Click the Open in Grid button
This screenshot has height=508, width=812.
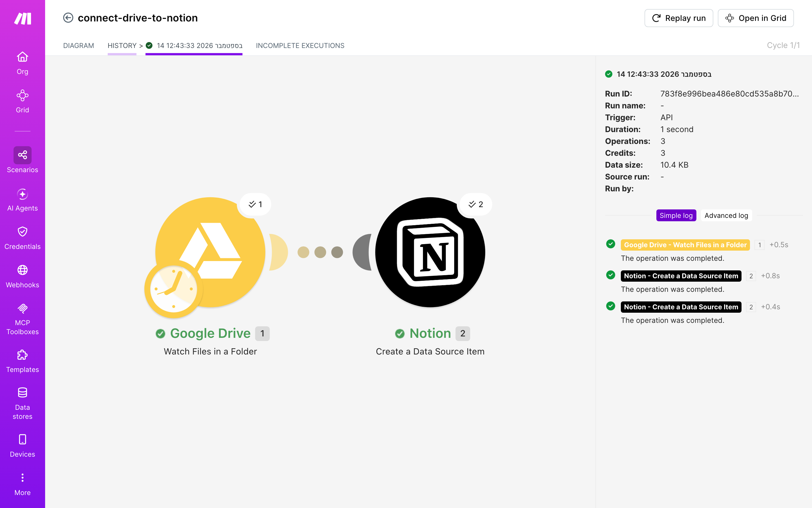click(756, 18)
